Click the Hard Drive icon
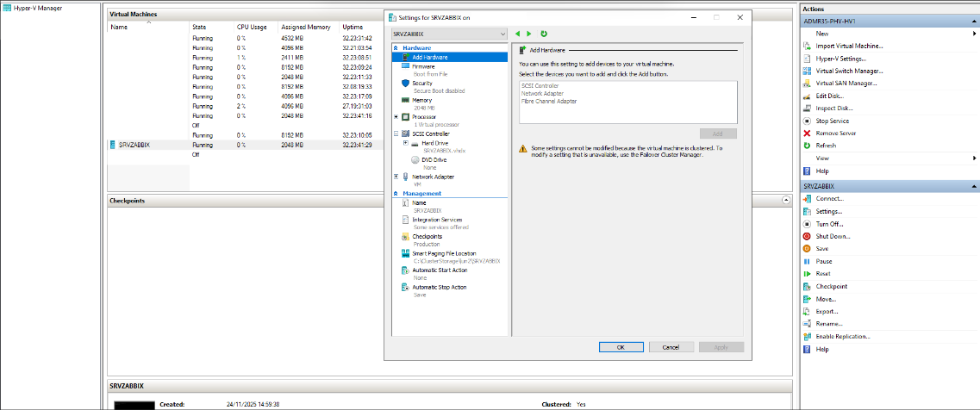The height and width of the screenshot is (410, 980). tap(415, 143)
